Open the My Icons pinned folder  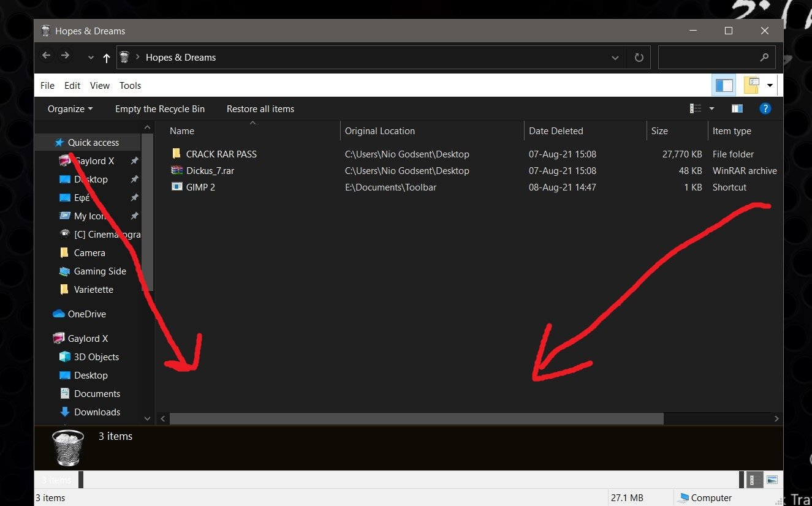91,216
